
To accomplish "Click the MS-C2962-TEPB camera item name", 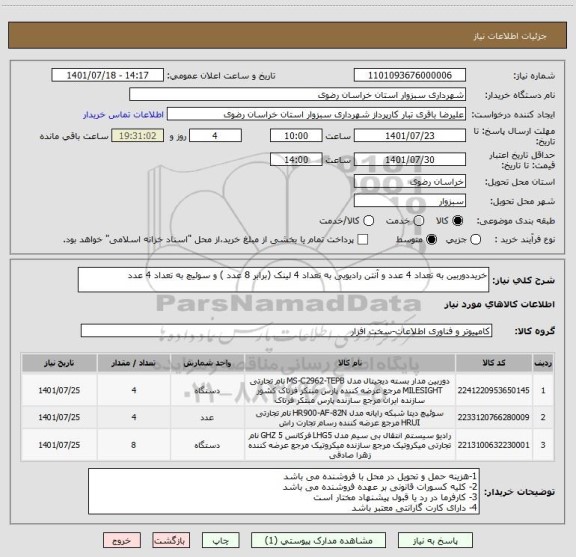I will coord(350,390).
